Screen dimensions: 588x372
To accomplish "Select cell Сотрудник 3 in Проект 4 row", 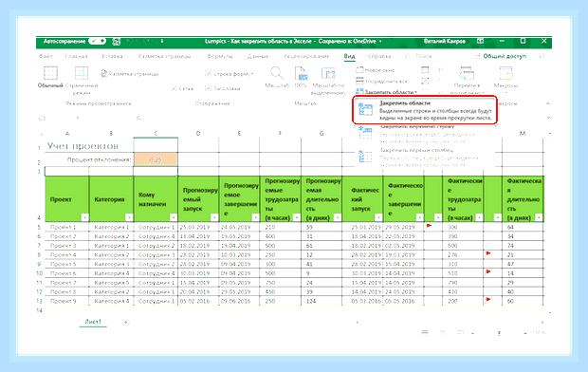I will click(x=156, y=255).
